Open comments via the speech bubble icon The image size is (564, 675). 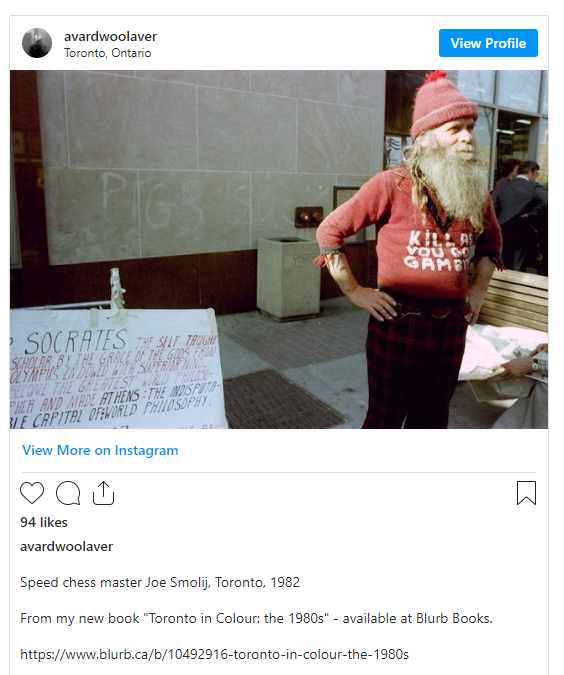coord(68,493)
